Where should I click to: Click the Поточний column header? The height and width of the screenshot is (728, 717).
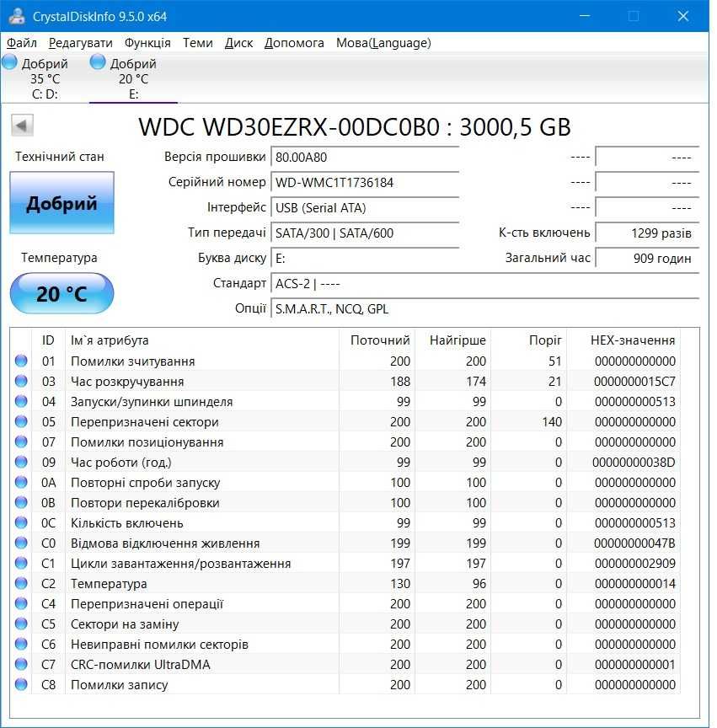[380, 340]
